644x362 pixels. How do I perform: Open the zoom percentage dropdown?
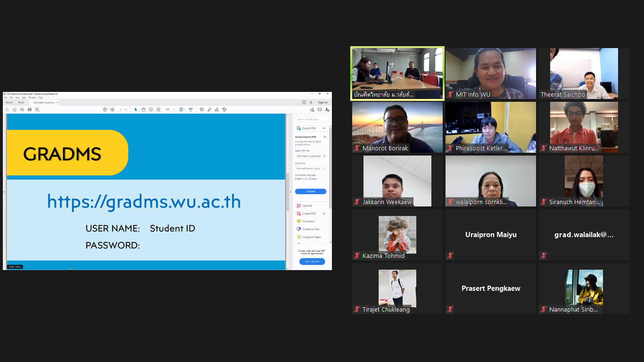click(173, 109)
